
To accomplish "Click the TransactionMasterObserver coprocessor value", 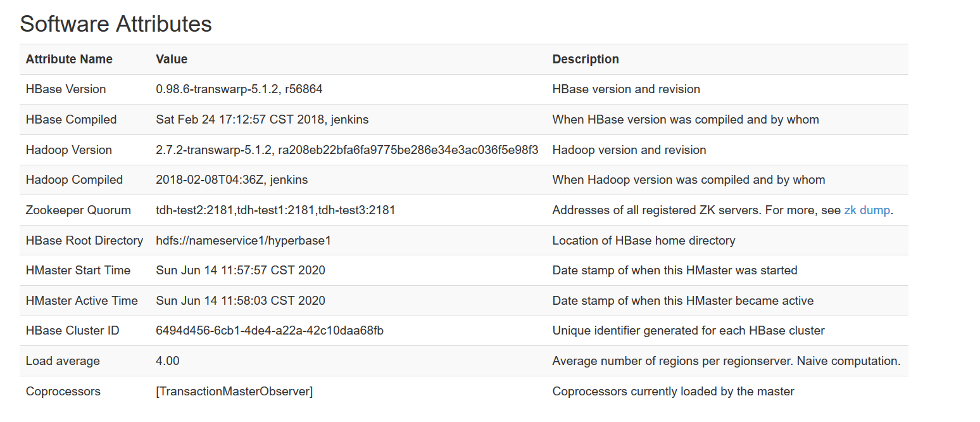I will (x=234, y=392).
